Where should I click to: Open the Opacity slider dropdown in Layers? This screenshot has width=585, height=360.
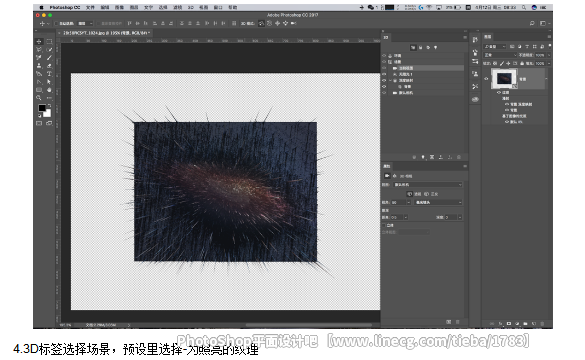tap(548, 55)
